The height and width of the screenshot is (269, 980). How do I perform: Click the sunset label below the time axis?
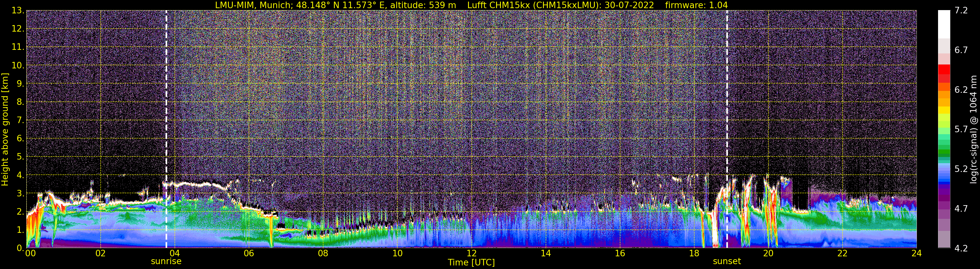click(x=727, y=262)
